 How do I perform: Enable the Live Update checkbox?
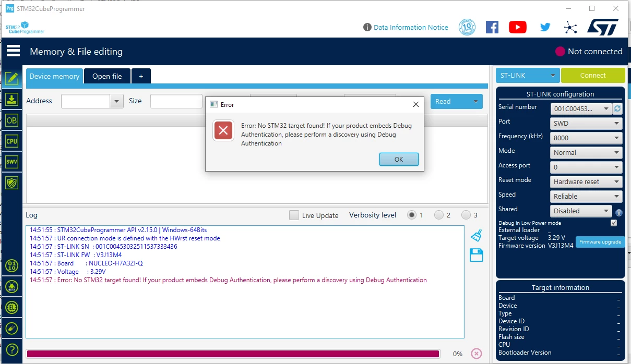[294, 215]
